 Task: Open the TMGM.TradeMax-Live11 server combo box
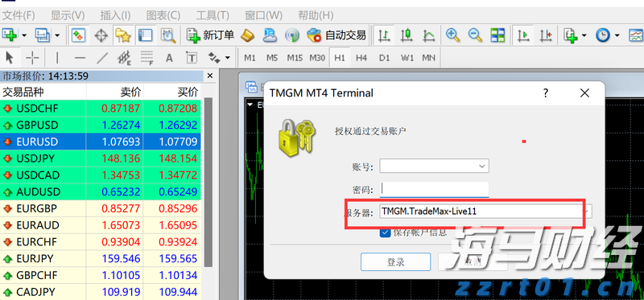[485, 212]
